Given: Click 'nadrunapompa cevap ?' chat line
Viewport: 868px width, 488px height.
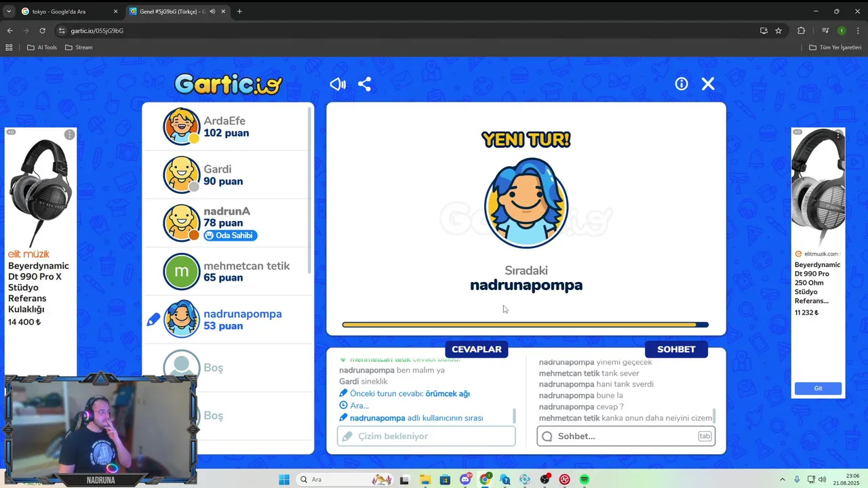Looking at the screenshot, I should pyautogui.click(x=581, y=407).
